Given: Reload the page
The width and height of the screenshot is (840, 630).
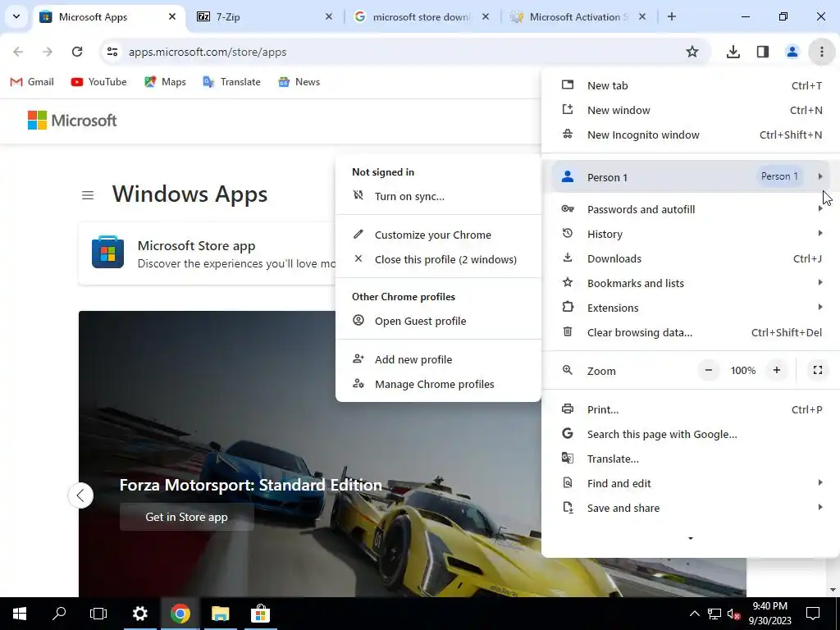Looking at the screenshot, I should [77, 52].
